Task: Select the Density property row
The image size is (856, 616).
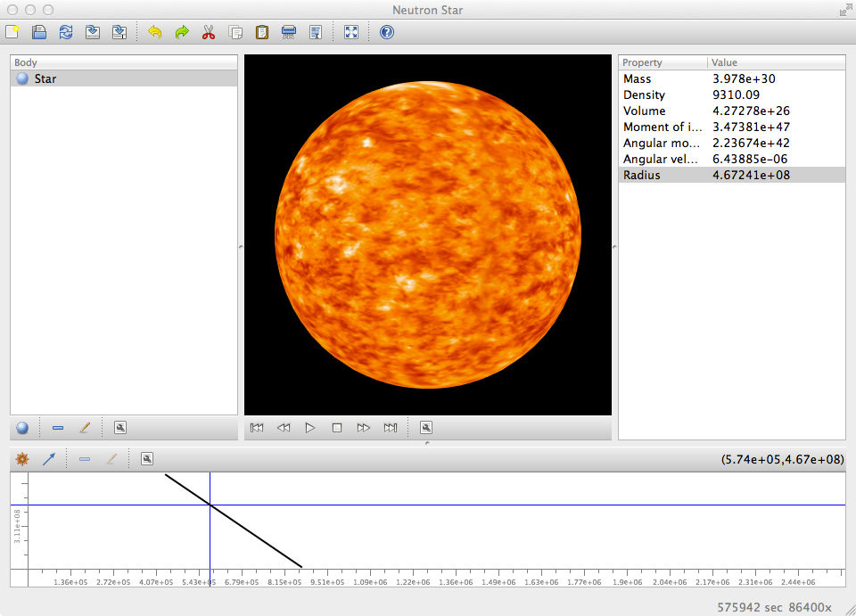Action: [732, 94]
